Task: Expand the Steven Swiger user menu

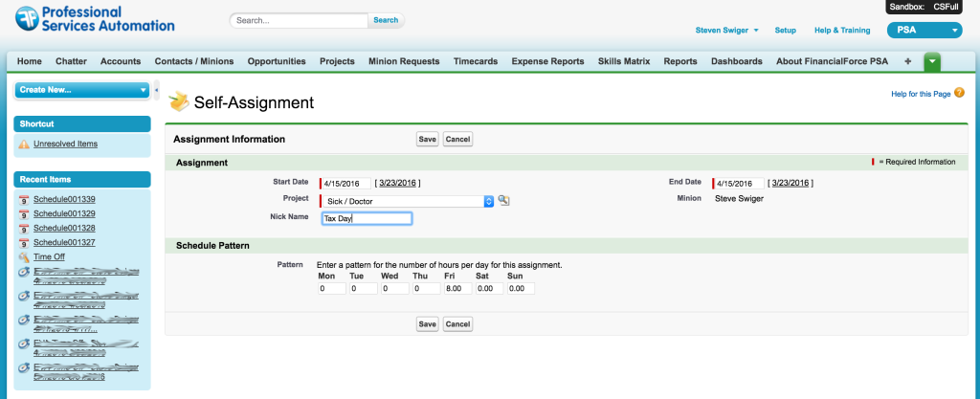Action: pos(727,30)
